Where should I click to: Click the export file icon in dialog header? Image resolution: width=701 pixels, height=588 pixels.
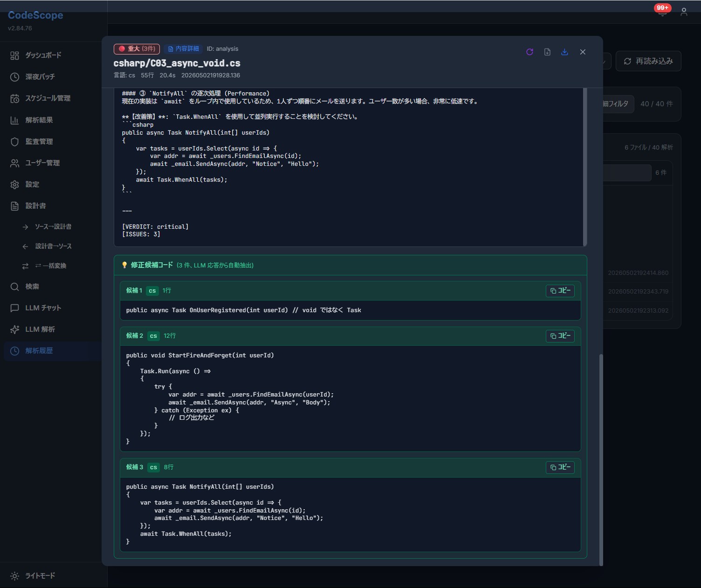coord(547,52)
